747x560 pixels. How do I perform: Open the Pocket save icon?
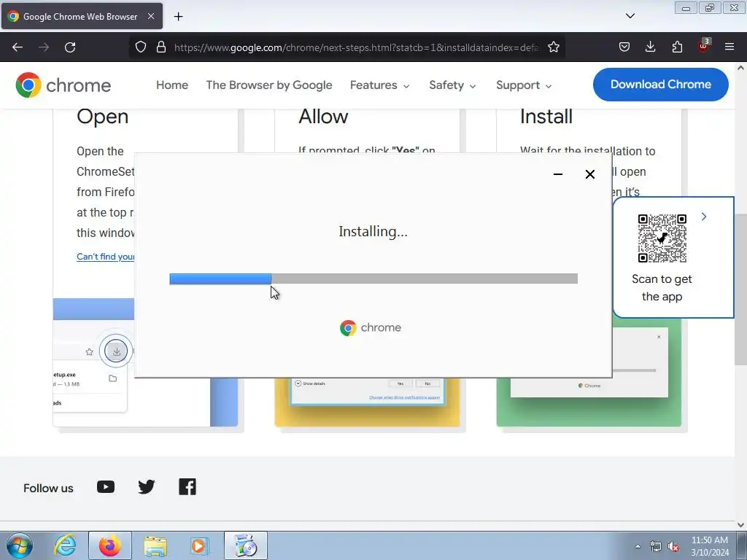(624, 47)
